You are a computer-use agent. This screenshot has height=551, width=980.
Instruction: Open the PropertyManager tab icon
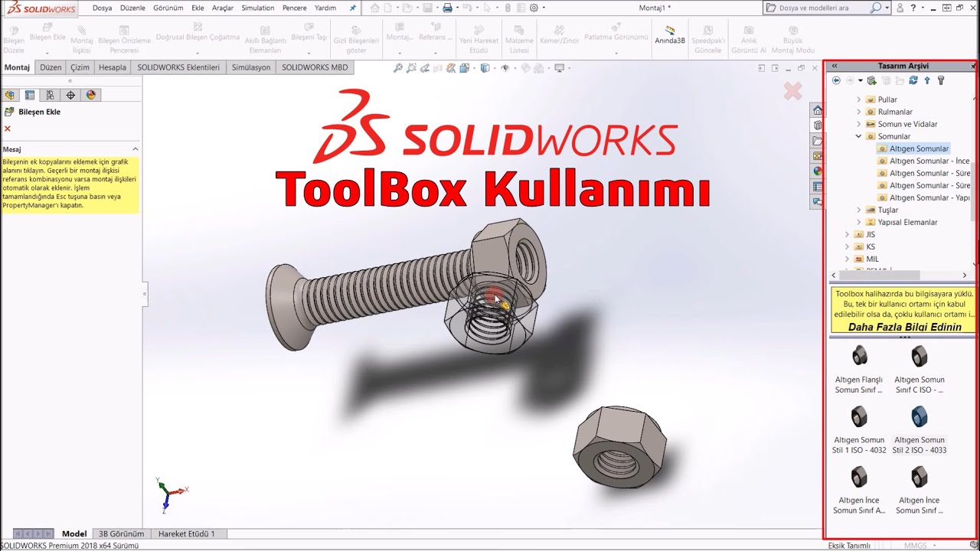pos(30,95)
